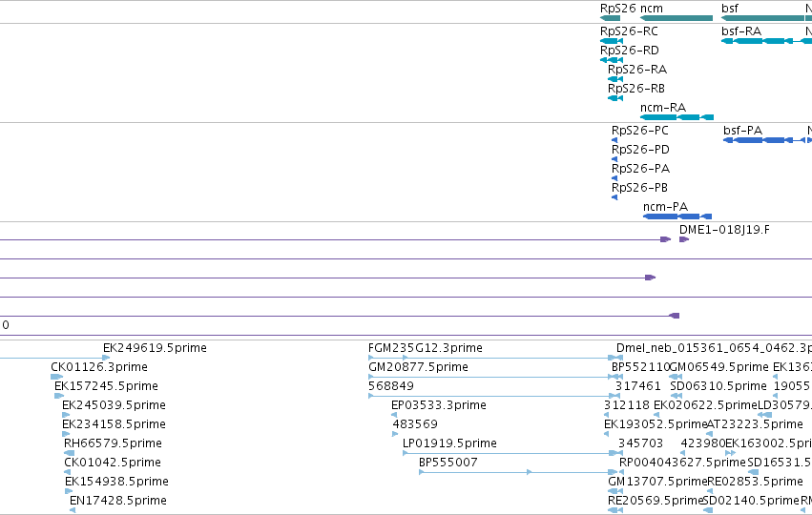Image resolution: width=812 pixels, height=515 pixels.
Task: Click the 483569 feature label
Action: tap(415, 424)
